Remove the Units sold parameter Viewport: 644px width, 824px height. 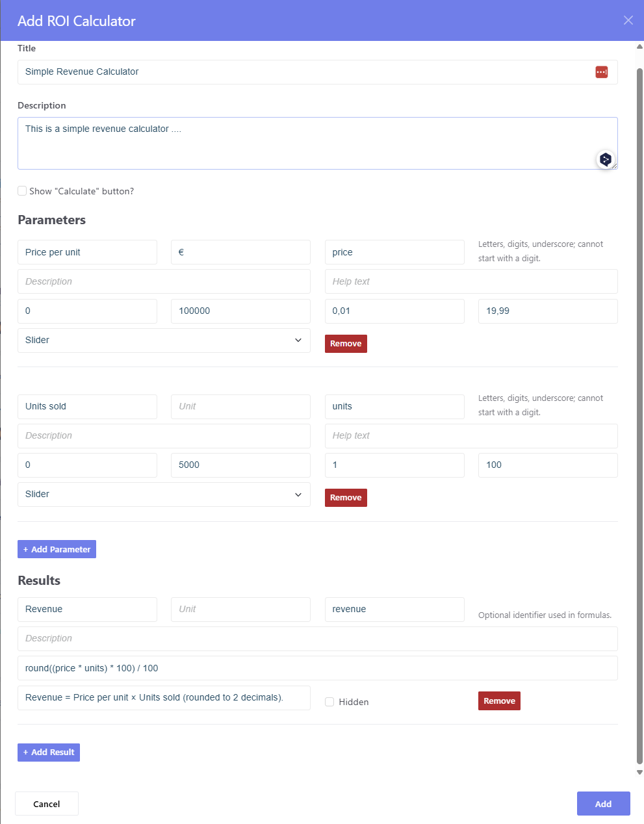click(346, 498)
